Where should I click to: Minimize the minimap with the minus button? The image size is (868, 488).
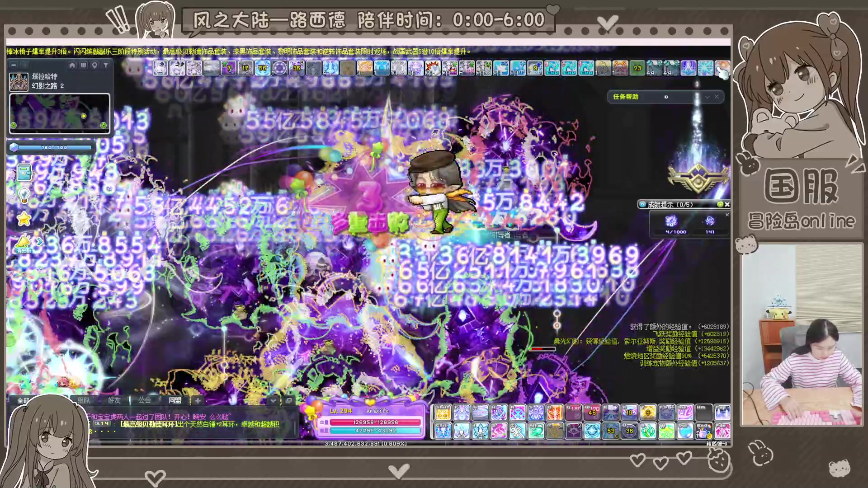click(14, 65)
